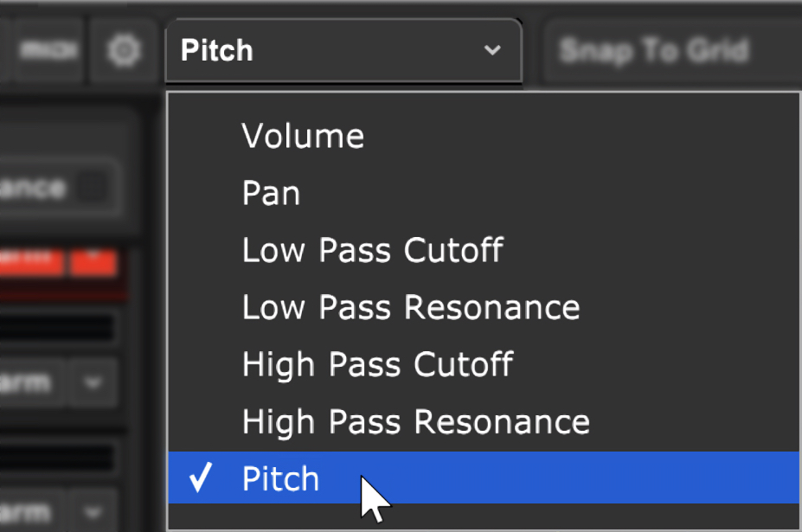Select the Low Pass Cutoff option
Viewport: 802px width, 532px height.
pos(484,250)
